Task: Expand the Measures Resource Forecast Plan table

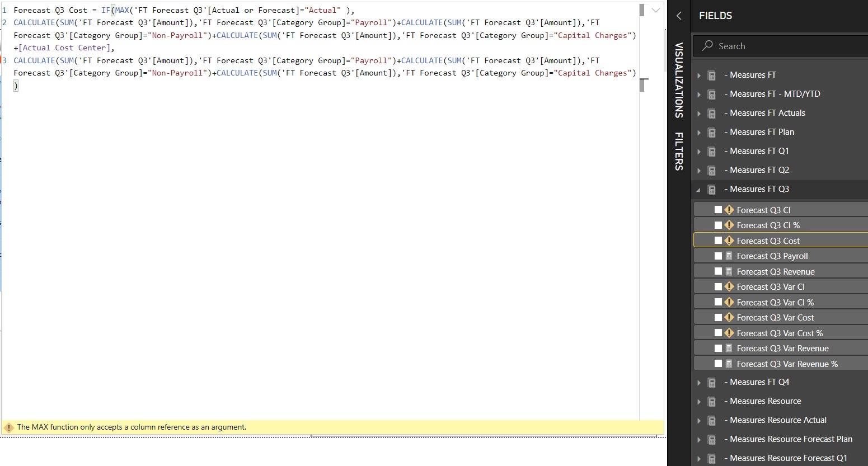Action: (x=699, y=440)
